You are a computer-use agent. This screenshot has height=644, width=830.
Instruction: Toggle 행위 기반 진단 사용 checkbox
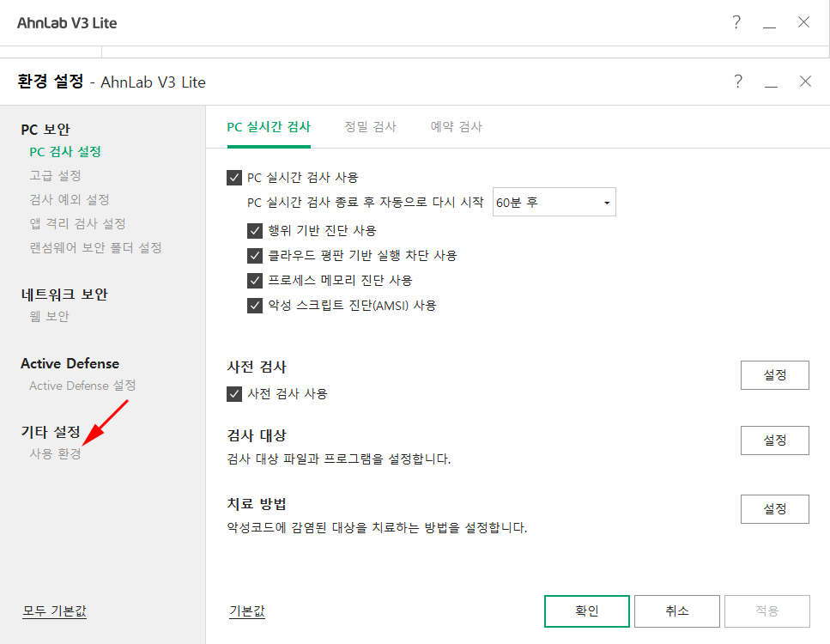255,231
